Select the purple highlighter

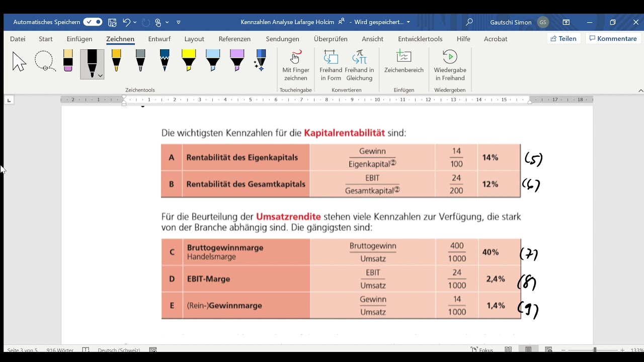237,61
